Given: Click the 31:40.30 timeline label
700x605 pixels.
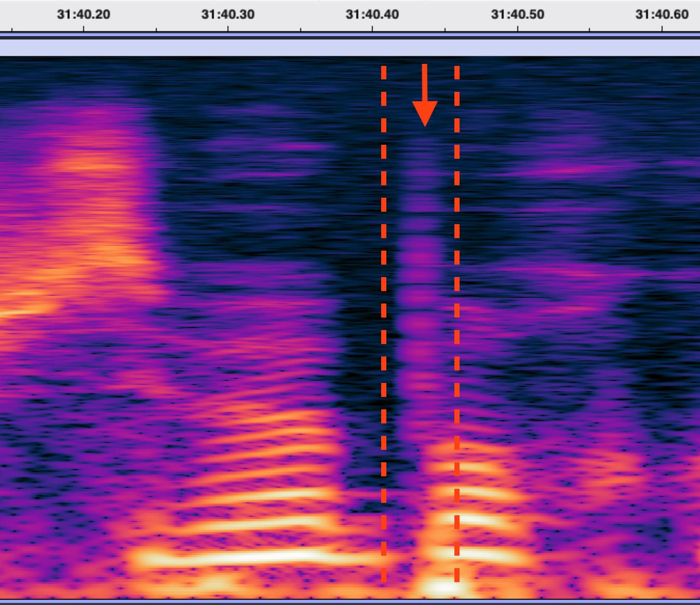Looking at the screenshot, I should coord(228,14).
